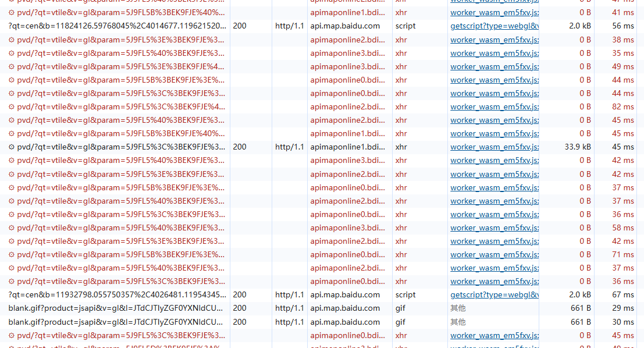The image size is (644, 348).
Task: Open worker_wasm initiator link for the 33.9 kB request
Action: tap(494, 147)
